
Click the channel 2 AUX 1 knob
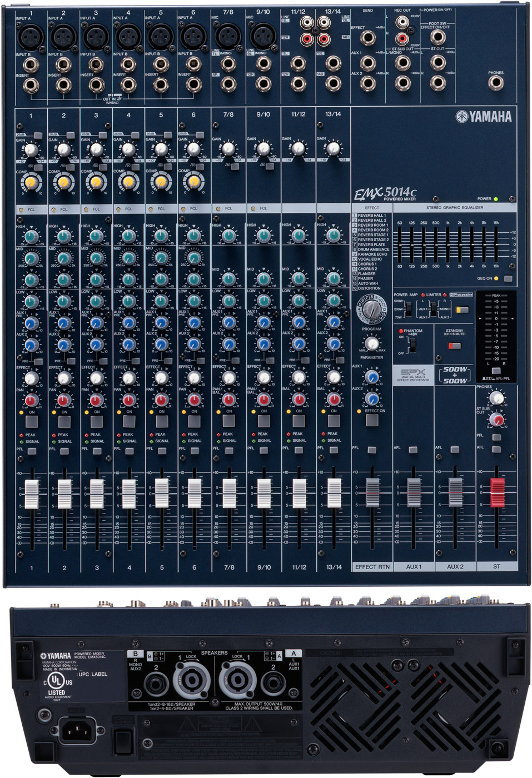pos(64,323)
